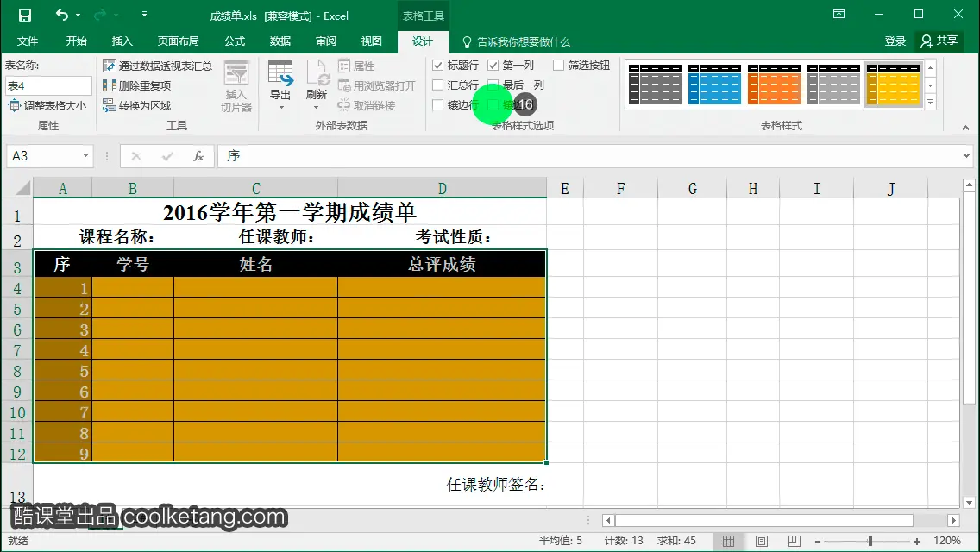
Task: Toggle the 最后一列 checkbox
Action: 493,85
